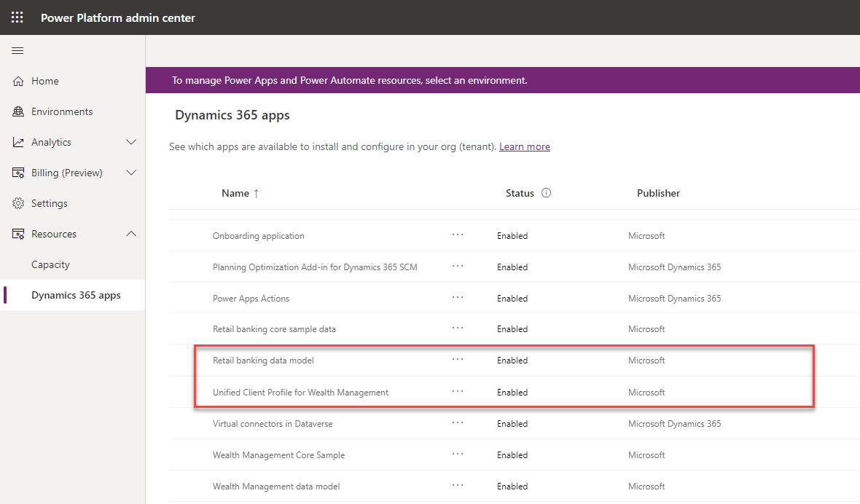Select Planning Optimization Add-in for Dynamics 365 SCM
The width and height of the screenshot is (860, 504).
point(315,267)
